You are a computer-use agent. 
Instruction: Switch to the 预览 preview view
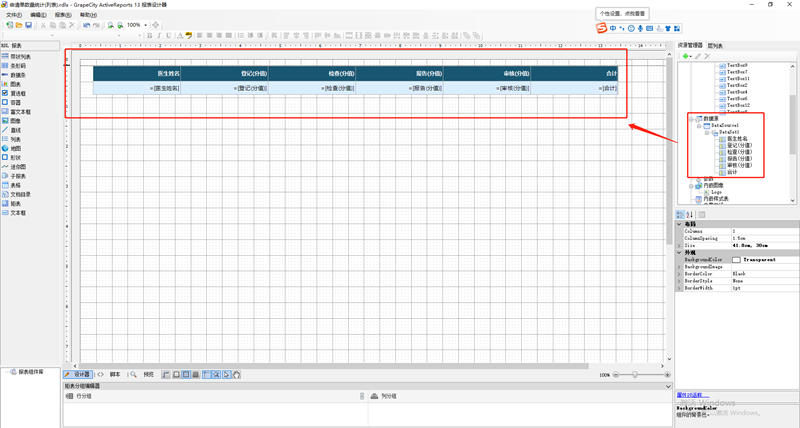pyautogui.click(x=148, y=375)
